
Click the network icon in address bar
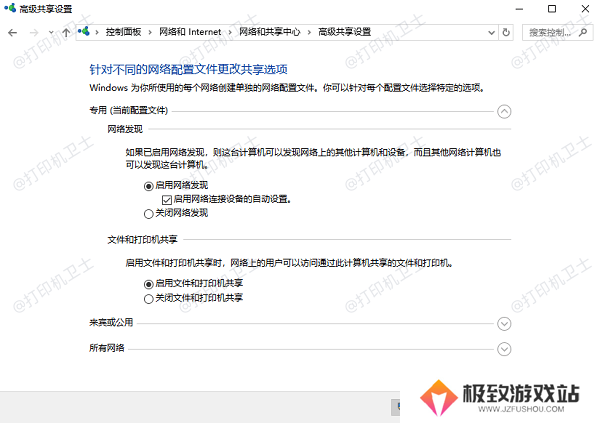coord(85,32)
